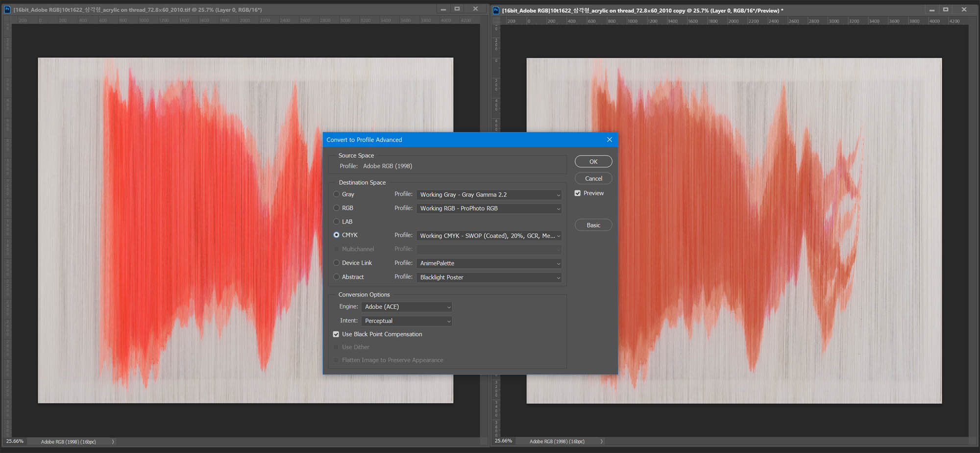Open the Gray profile dropdown
980x453 pixels.
pos(489,195)
